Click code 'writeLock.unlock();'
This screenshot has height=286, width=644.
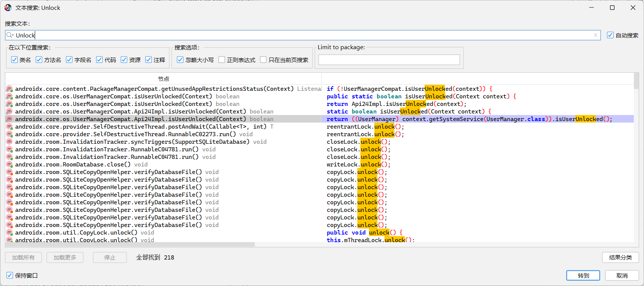pyautogui.click(x=358, y=165)
